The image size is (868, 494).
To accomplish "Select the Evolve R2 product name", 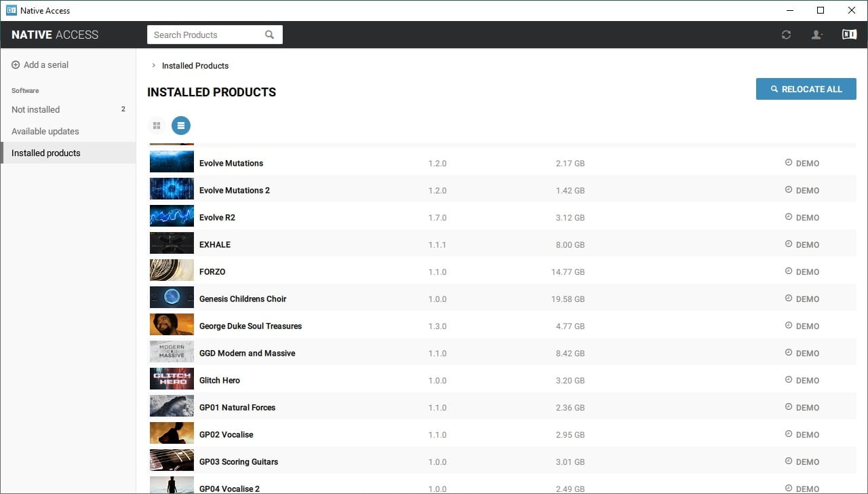I will point(217,218).
